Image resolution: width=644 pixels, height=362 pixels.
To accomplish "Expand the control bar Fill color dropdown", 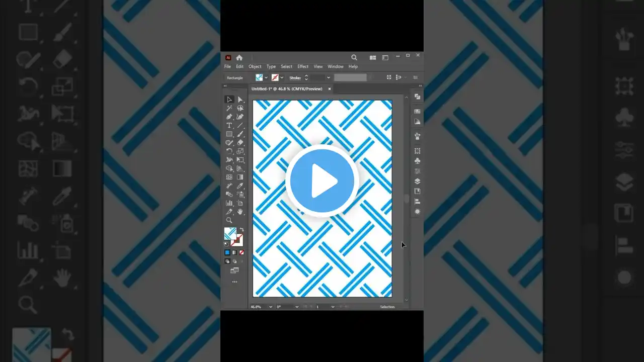I will pyautogui.click(x=266, y=77).
